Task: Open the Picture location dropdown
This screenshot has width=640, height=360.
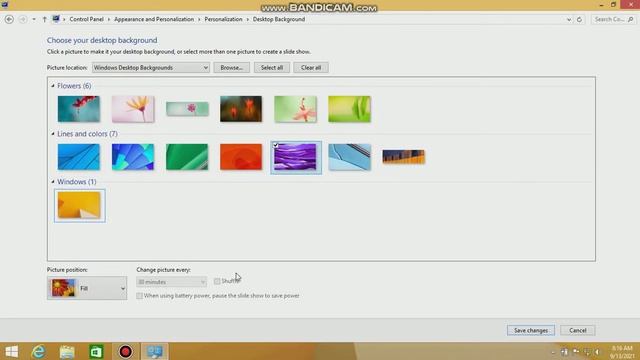Action: (x=151, y=67)
